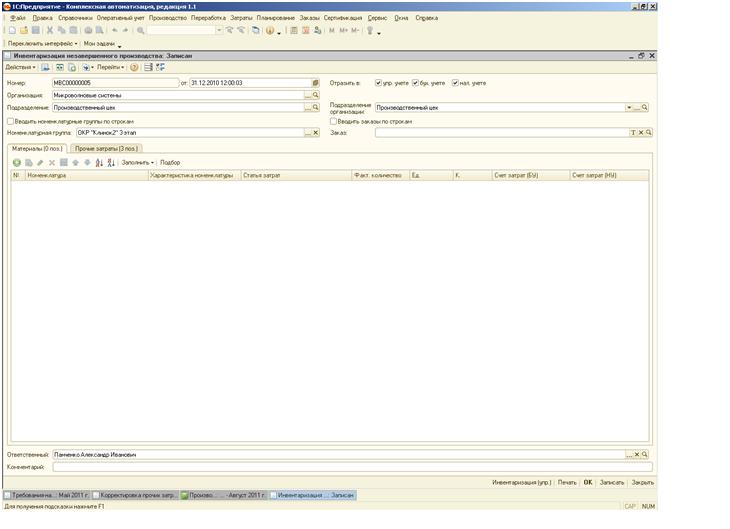Click the Redo arrow icon
This screenshot has height=529, width=730.
125,30
